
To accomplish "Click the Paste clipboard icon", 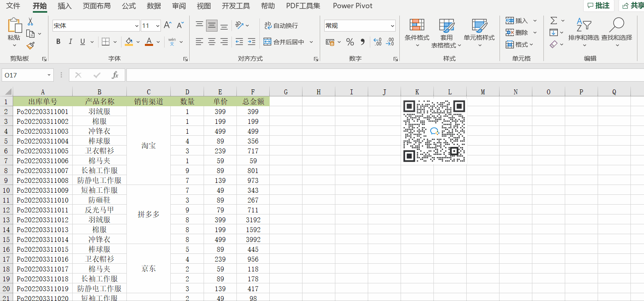I will pyautogui.click(x=14, y=25).
